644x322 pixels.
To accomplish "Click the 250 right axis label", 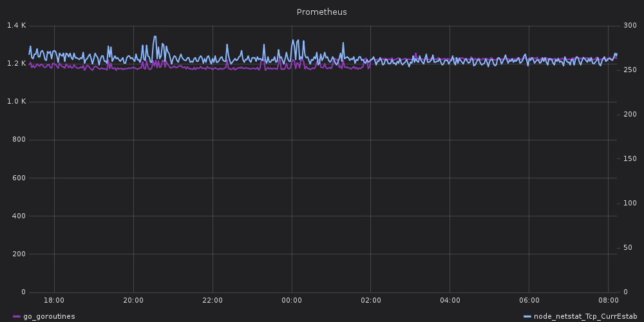I will coord(630,70).
